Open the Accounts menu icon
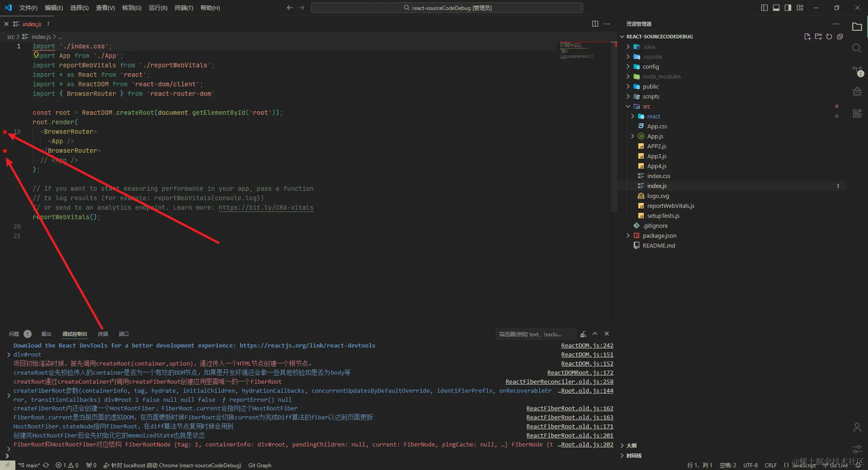 [x=857, y=428]
